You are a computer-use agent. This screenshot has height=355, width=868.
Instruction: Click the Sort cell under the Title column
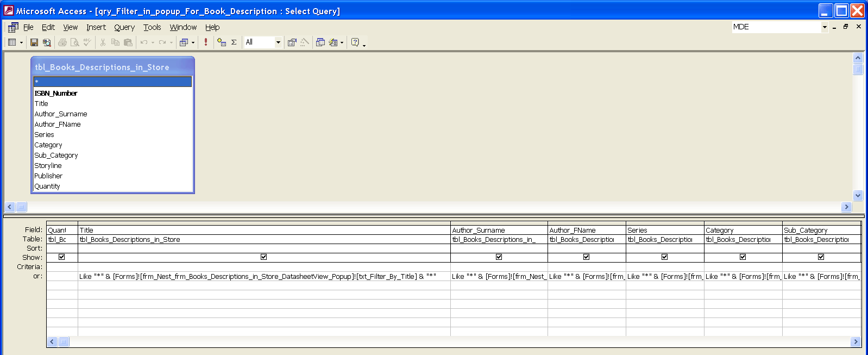coord(264,248)
